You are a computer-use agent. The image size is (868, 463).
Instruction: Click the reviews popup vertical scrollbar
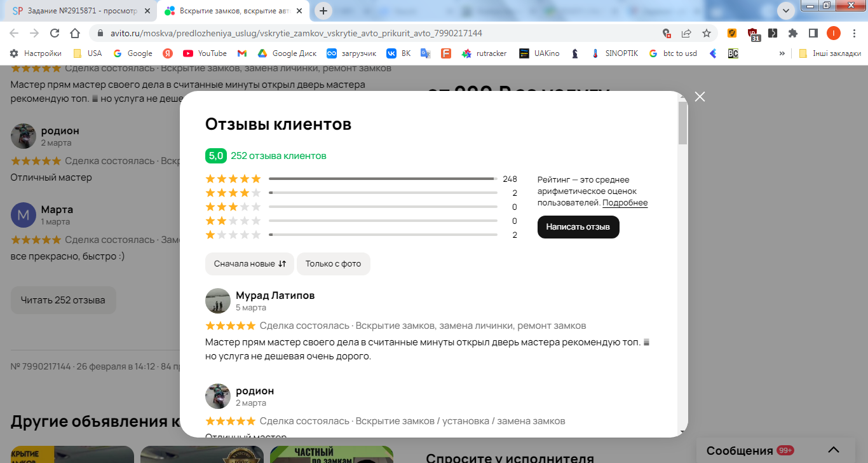(682, 123)
